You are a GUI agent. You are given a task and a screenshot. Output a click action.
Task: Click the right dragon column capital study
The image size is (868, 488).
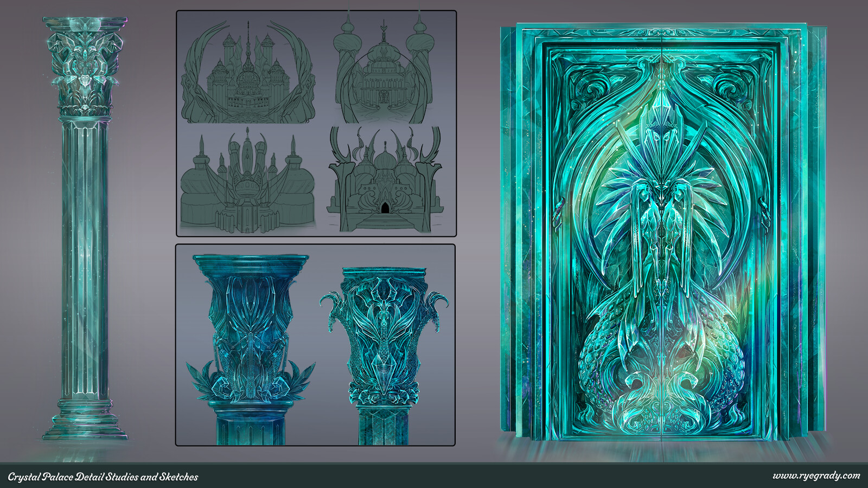[x=385, y=355]
